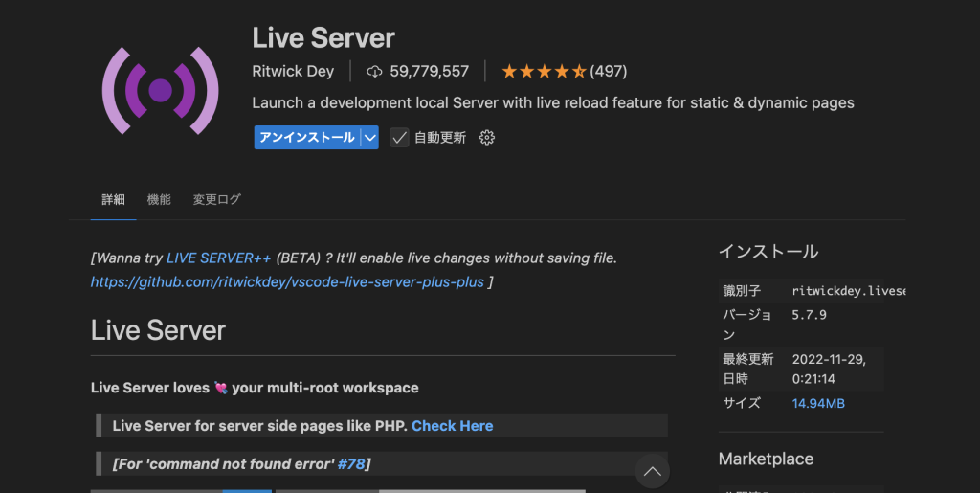Image resolution: width=980 pixels, height=493 pixels.
Task: Click the ritwickdey identifier value
Action: (x=847, y=290)
